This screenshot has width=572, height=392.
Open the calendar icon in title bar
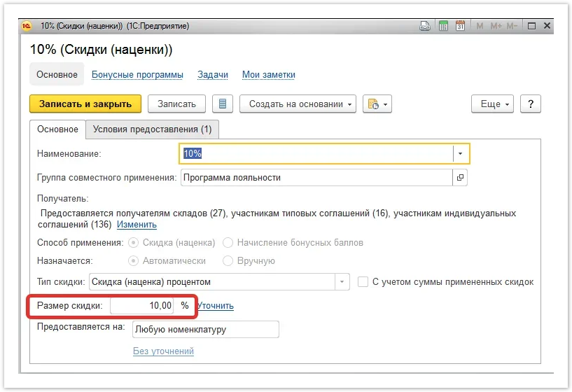coord(460,26)
